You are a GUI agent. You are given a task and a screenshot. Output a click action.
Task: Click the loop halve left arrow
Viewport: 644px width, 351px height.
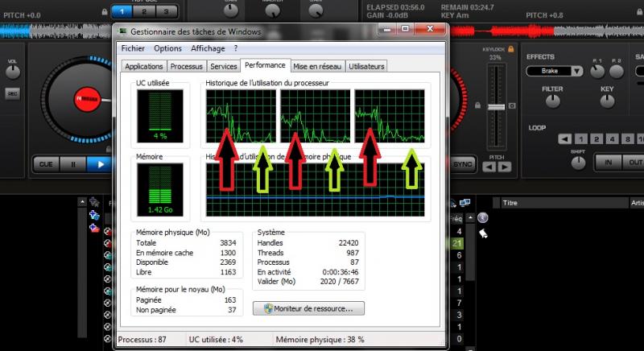(x=566, y=138)
